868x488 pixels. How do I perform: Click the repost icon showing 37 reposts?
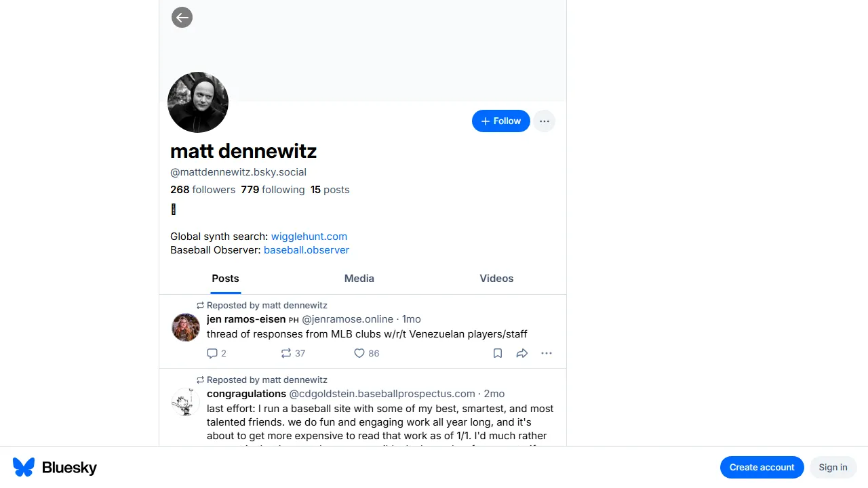[x=286, y=353]
